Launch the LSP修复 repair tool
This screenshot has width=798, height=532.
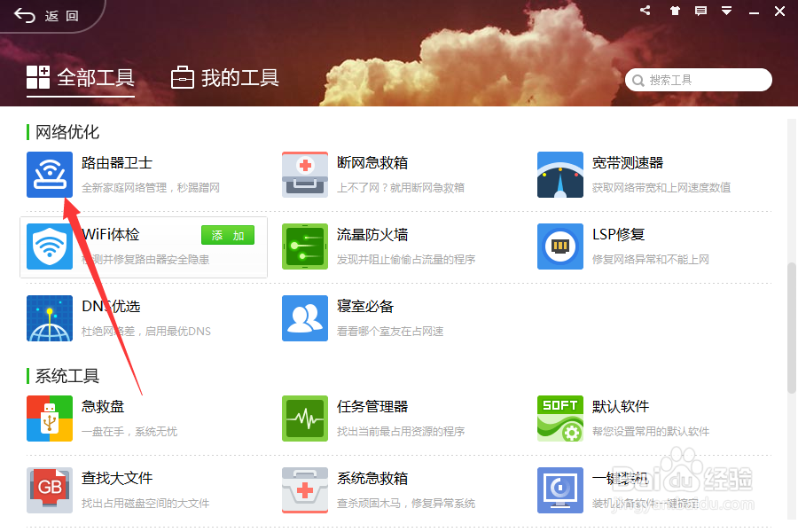tap(559, 246)
